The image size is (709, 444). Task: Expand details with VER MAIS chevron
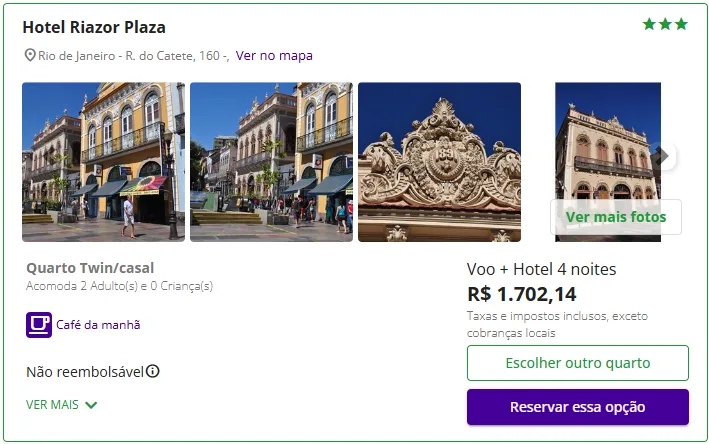[x=91, y=405]
